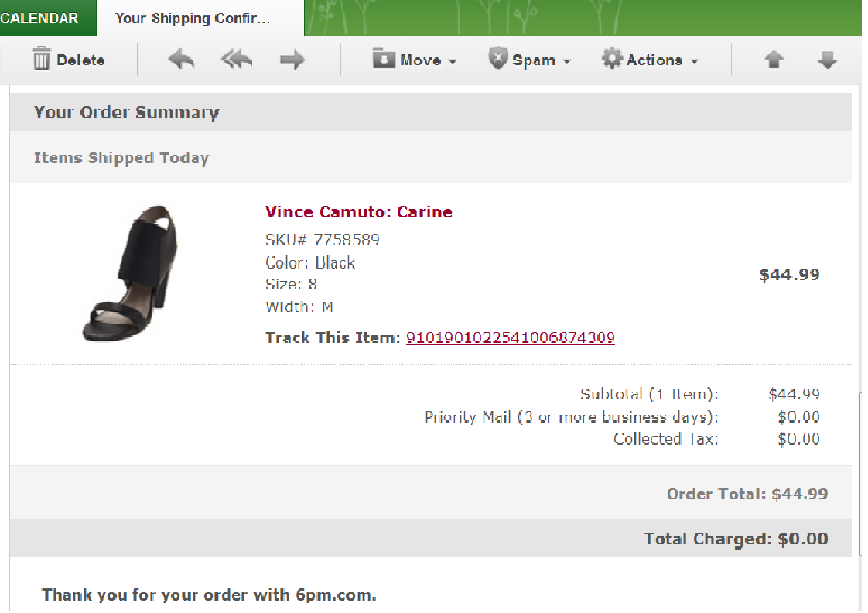Open the Actions dropdown arrow
Image resolution: width=868 pixels, height=613 pixels.
[694, 61]
